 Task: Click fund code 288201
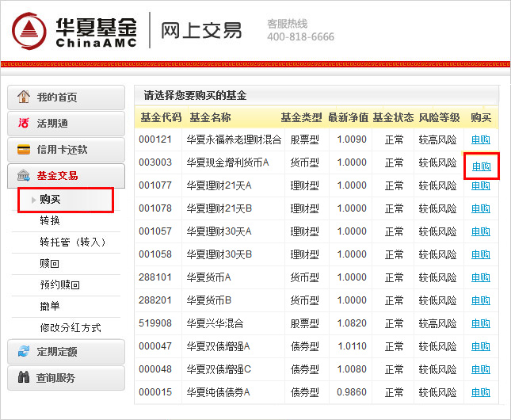(x=155, y=300)
